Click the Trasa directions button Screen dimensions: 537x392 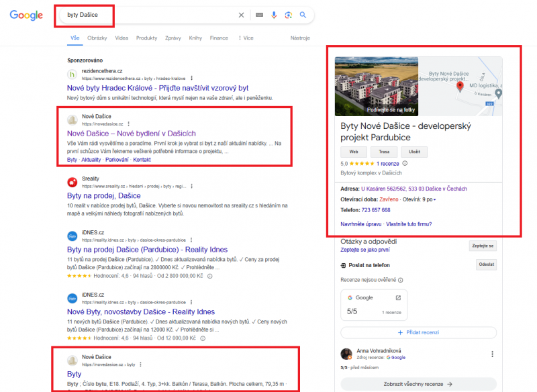(x=384, y=152)
